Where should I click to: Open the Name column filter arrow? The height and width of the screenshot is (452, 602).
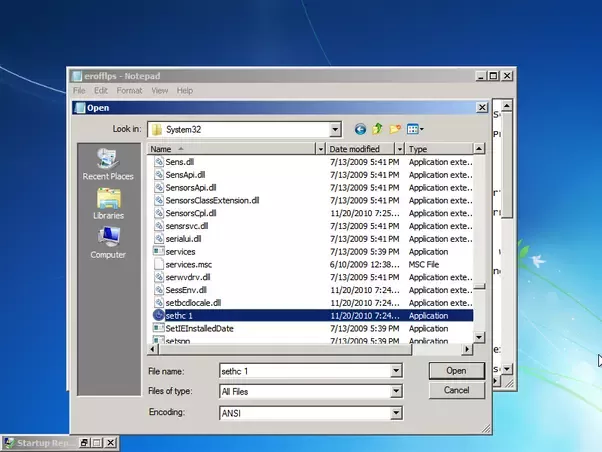click(320, 149)
